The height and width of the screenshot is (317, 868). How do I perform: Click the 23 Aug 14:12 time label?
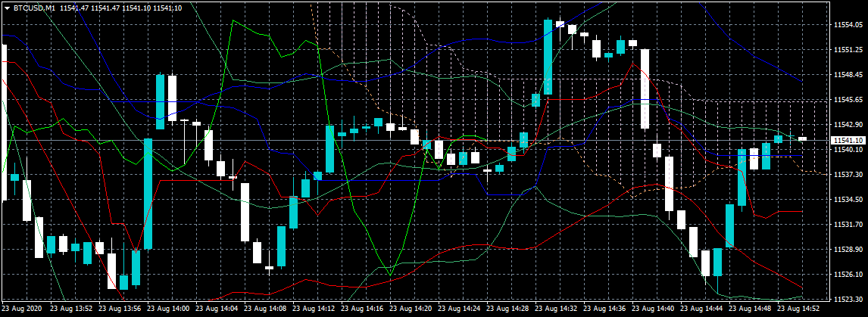point(312,308)
